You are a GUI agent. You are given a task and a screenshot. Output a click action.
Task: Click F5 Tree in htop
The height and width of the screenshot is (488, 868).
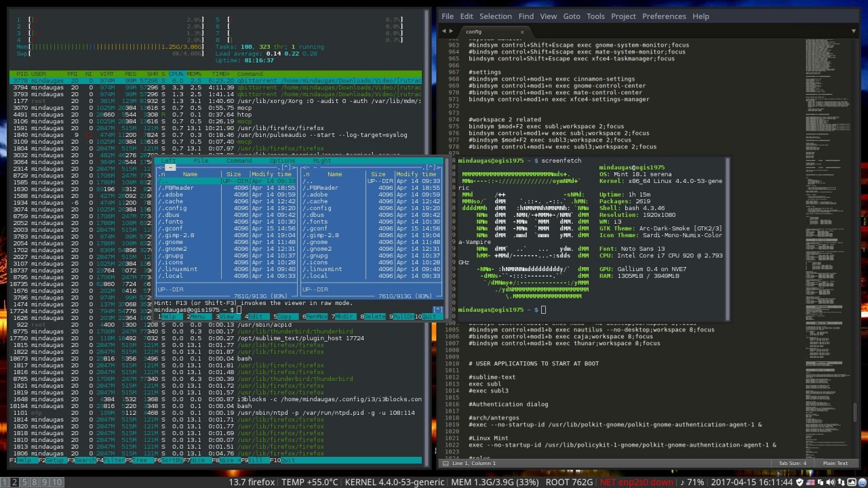[139, 461]
